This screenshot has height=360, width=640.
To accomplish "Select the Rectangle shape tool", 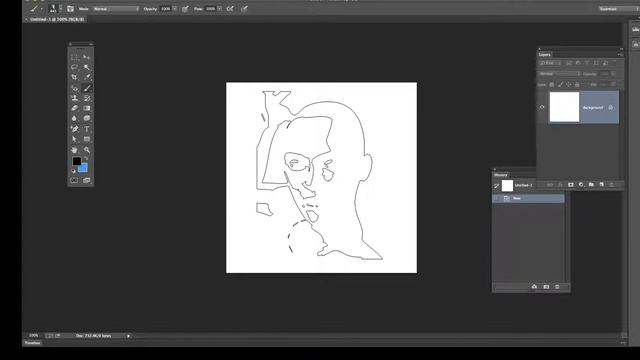I will point(87,139).
